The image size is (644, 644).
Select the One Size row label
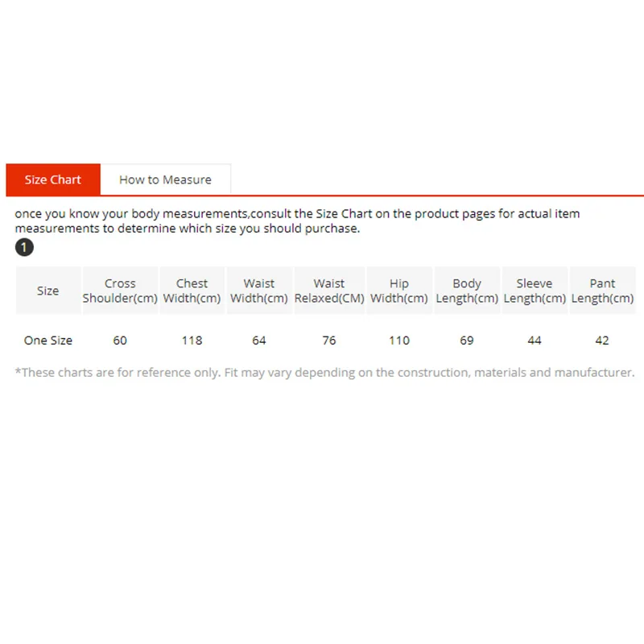click(x=48, y=340)
